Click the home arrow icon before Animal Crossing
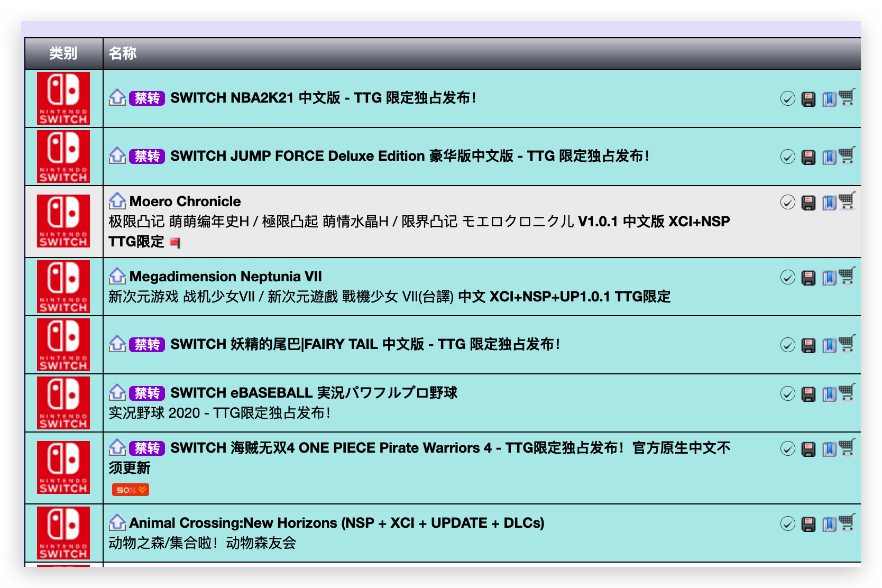Viewport: 882px width, 588px height. (x=117, y=522)
